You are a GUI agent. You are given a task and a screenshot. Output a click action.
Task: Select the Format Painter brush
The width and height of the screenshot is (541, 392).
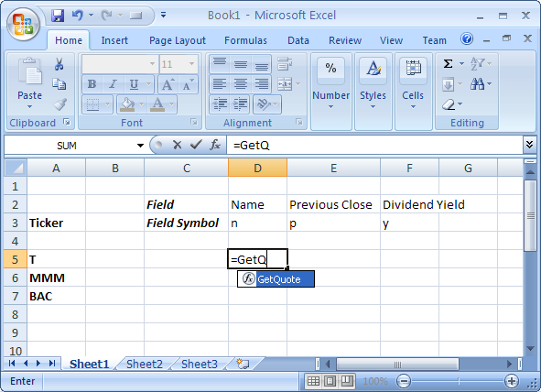tap(60, 104)
